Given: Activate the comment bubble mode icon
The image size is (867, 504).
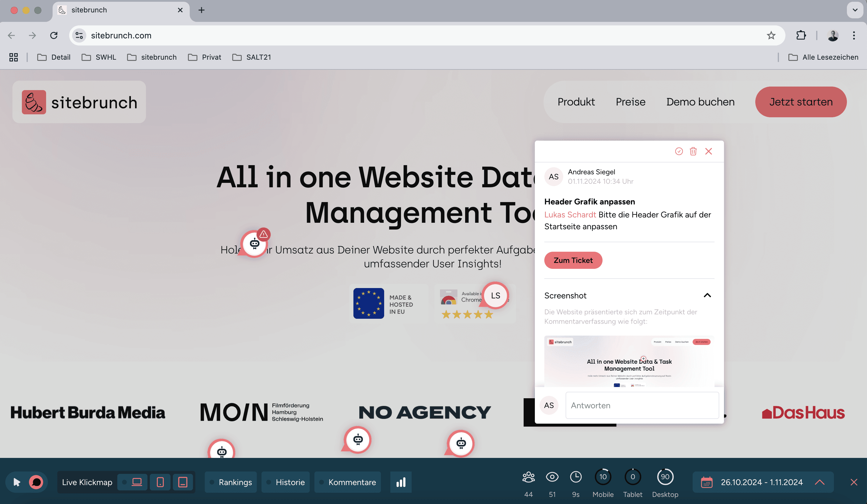Looking at the screenshot, I should click(36, 482).
